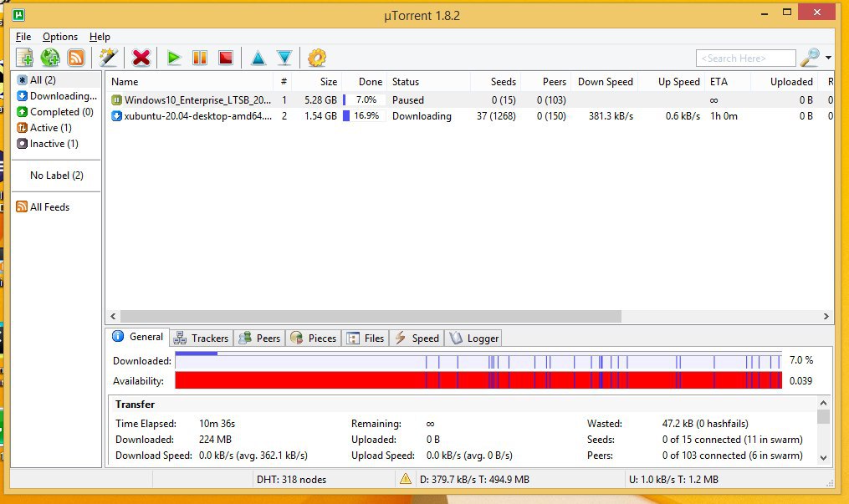The image size is (849, 504).
Task: Select the xubuntu-20.04-desktop-amd64 torrent row
Action: pyautogui.click(x=469, y=115)
